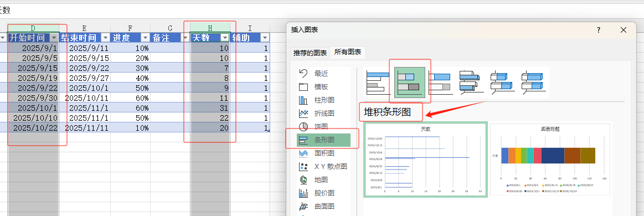This screenshot has width=644, height=216.
Task: Click the 天数 cell with value 11
Action: click(x=210, y=97)
